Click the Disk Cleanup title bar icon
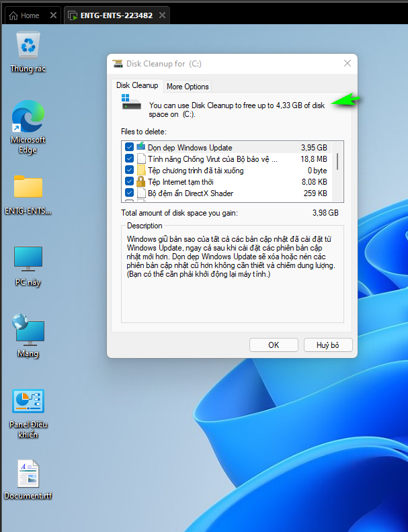The image size is (408, 532). (x=118, y=64)
